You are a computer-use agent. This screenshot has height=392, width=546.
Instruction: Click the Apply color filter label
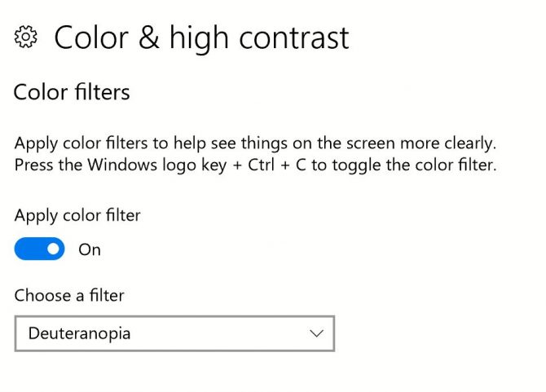coord(77,216)
